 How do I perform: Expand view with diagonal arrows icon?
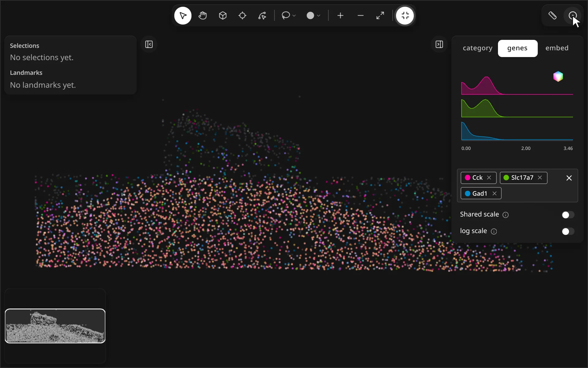(x=380, y=16)
